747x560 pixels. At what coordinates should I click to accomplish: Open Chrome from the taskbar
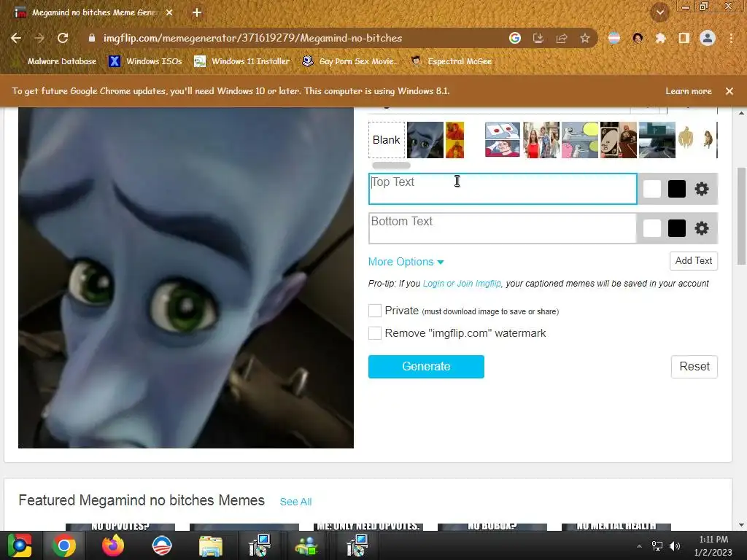click(64, 545)
